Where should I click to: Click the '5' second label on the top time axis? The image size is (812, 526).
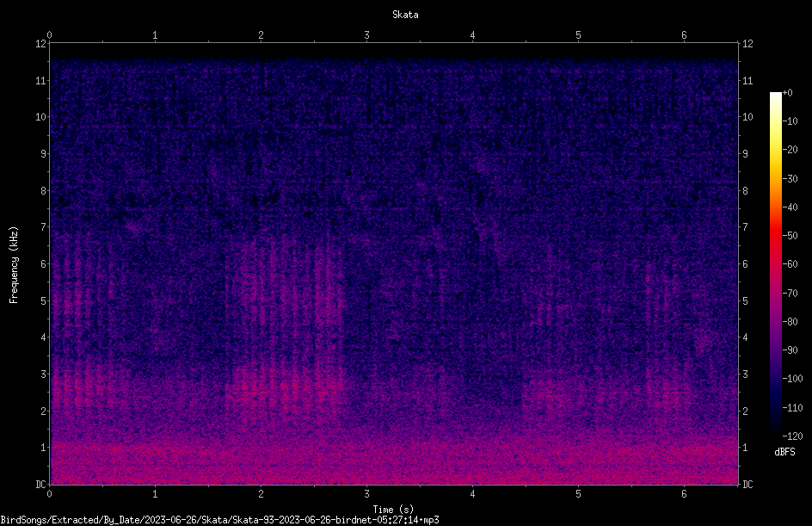578,34
